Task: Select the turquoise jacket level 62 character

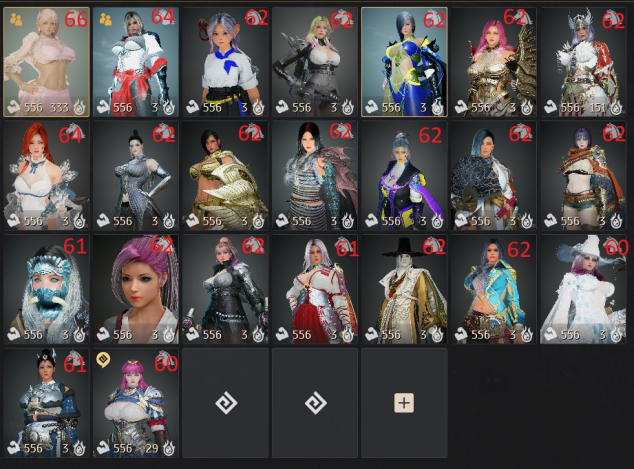Action: (494, 289)
